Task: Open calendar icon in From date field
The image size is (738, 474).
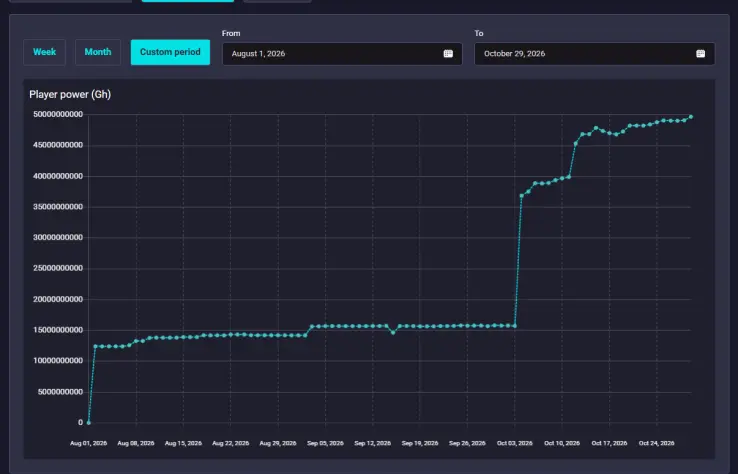Action: click(448, 54)
